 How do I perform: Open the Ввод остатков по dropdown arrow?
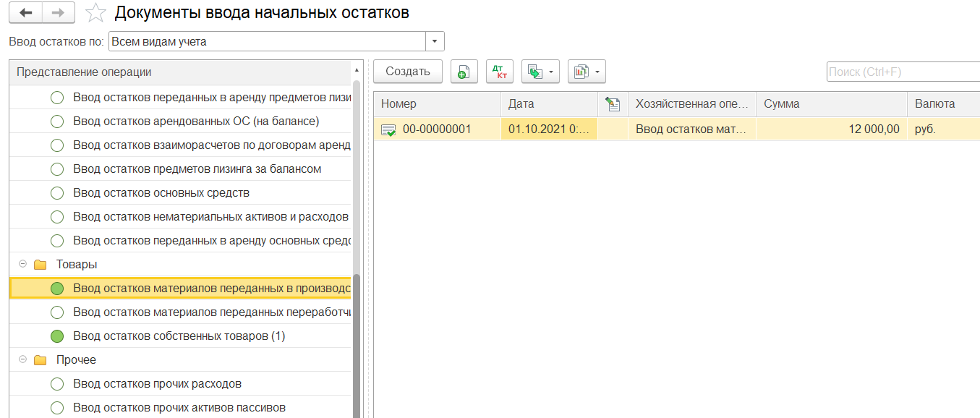435,41
